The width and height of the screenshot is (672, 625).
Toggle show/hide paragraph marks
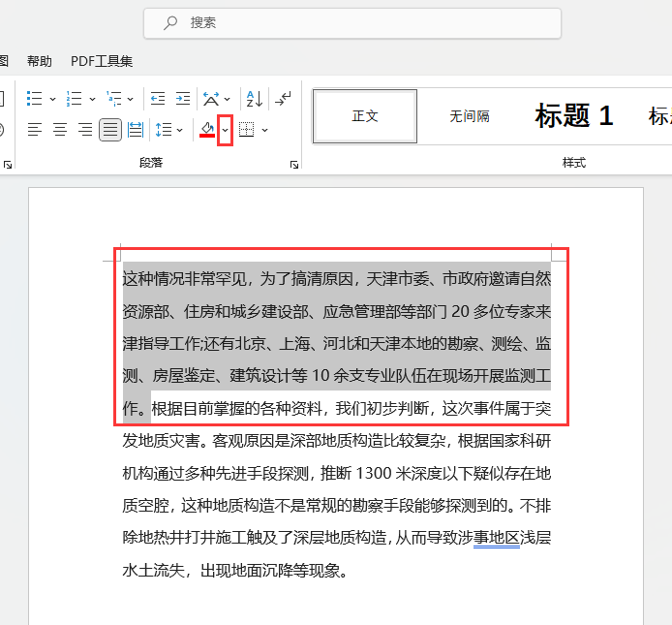[x=284, y=99]
